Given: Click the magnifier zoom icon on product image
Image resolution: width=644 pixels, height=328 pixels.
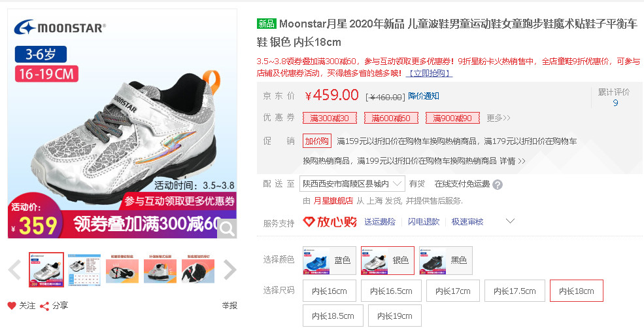Looking at the screenshot, I should [227, 228].
